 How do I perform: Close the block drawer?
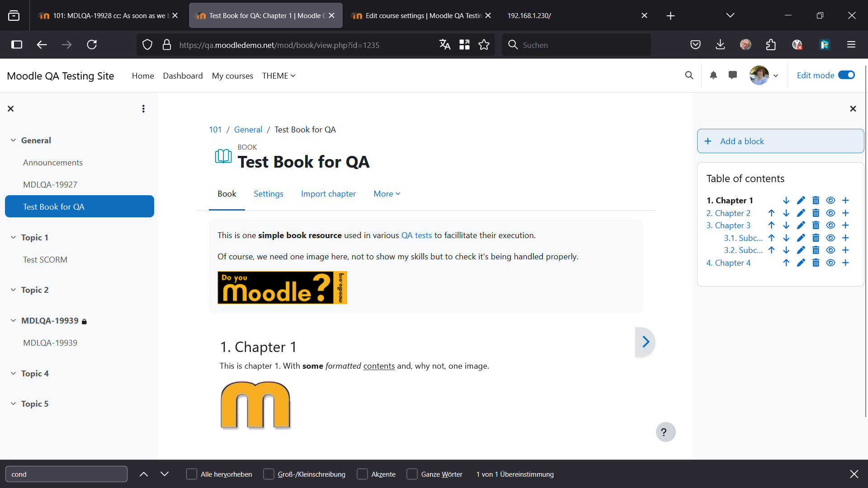point(853,108)
